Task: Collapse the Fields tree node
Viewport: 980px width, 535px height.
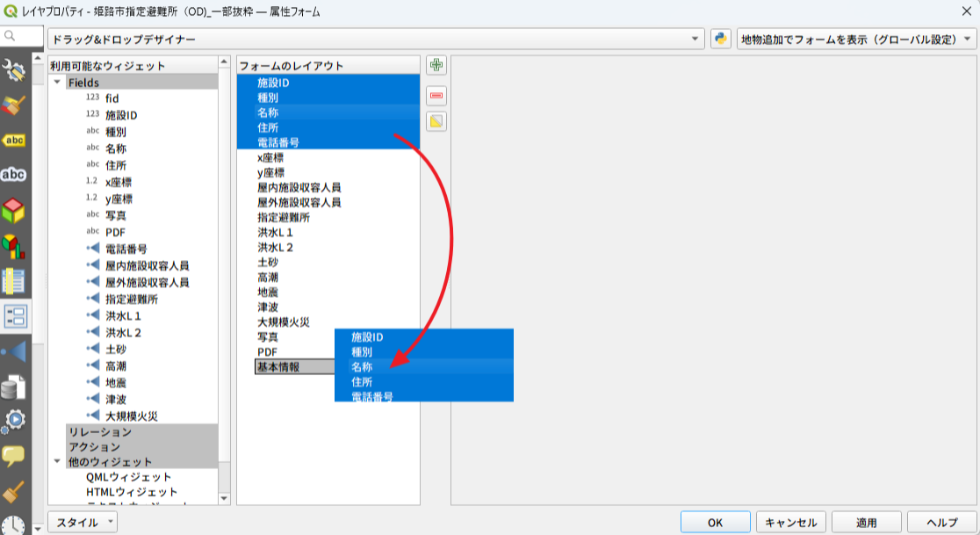Action: click(58, 83)
